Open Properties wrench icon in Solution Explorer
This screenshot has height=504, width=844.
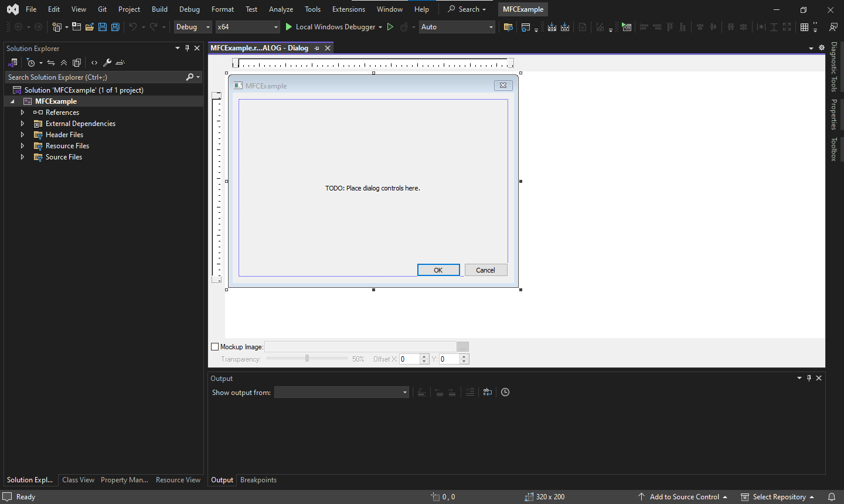coord(107,63)
